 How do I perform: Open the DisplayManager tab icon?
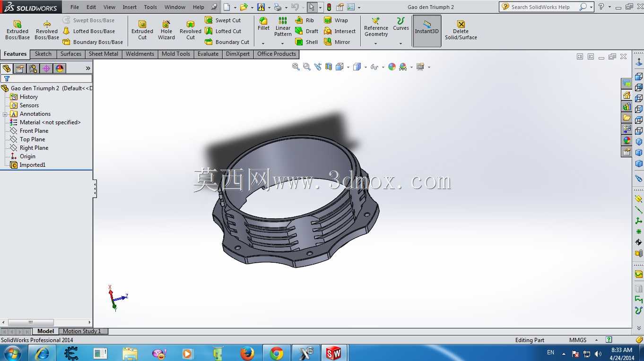point(60,69)
